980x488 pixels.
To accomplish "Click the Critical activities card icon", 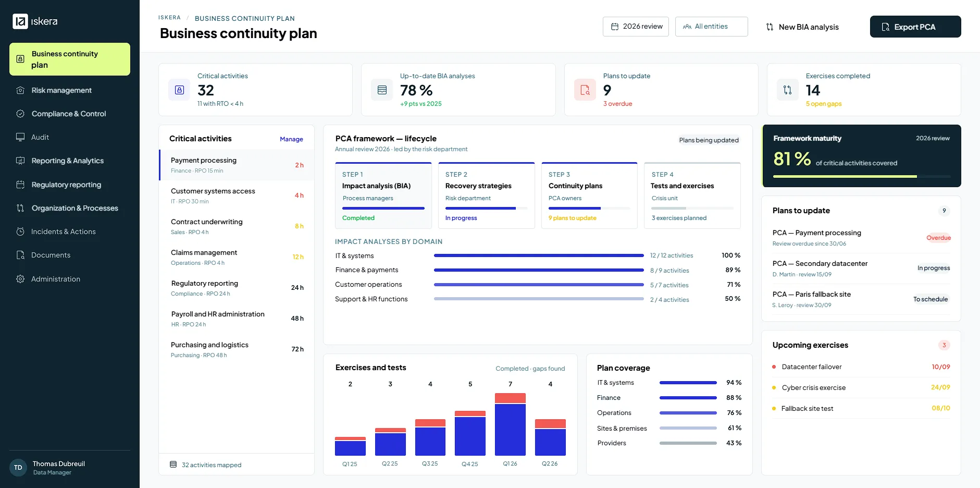I will [x=179, y=90].
